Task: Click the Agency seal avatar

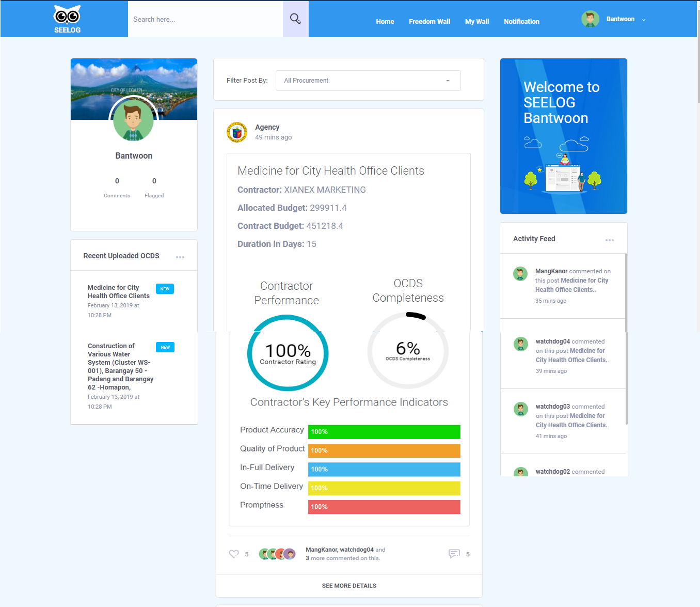Action: (x=237, y=132)
